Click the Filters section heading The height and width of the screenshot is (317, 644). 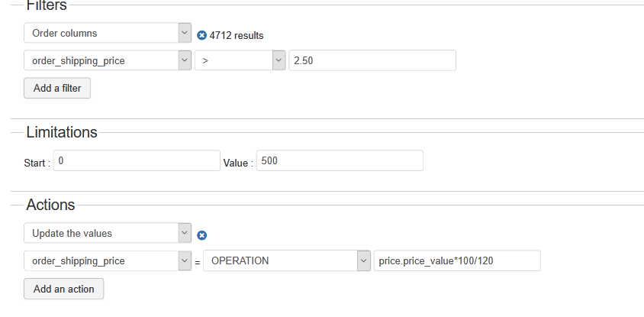47,6
